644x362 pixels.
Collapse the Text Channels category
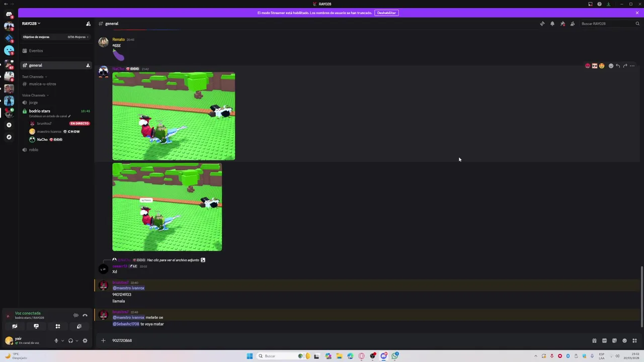pos(34,77)
